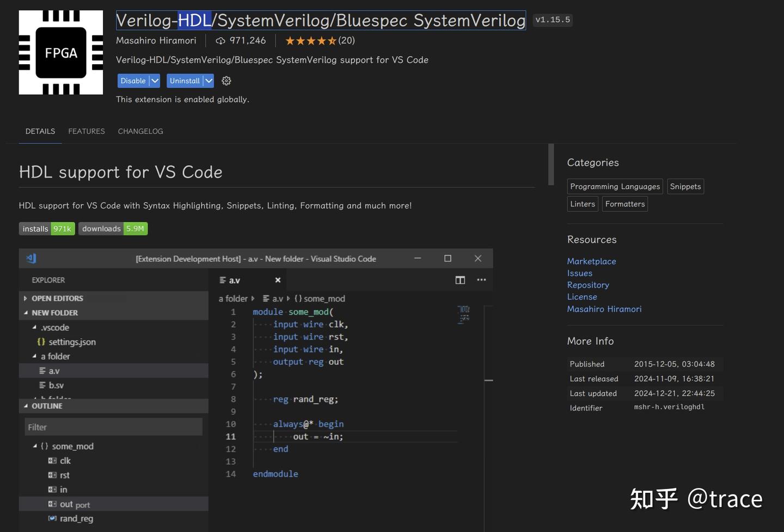The width and height of the screenshot is (784, 532).
Task: Open the editor More Actions ellipsis menu
Action: [x=481, y=279]
